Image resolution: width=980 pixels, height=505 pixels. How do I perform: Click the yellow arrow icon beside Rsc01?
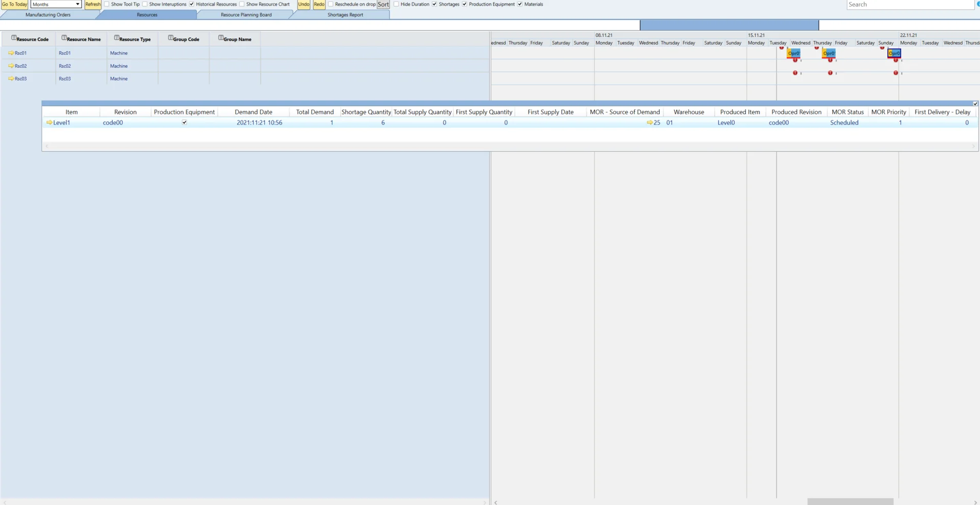coord(11,53)
